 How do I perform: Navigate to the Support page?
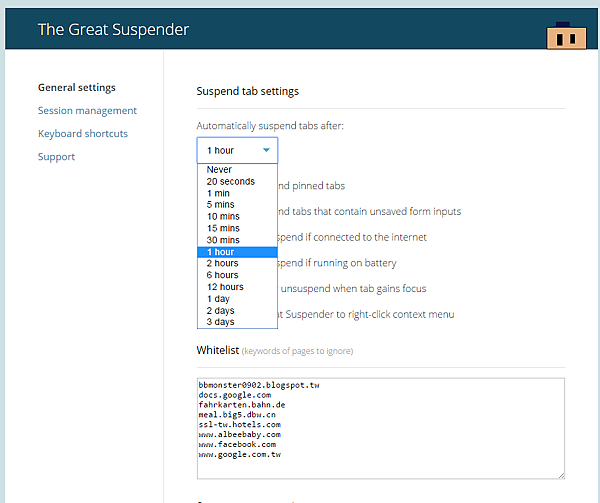point(56,157)
